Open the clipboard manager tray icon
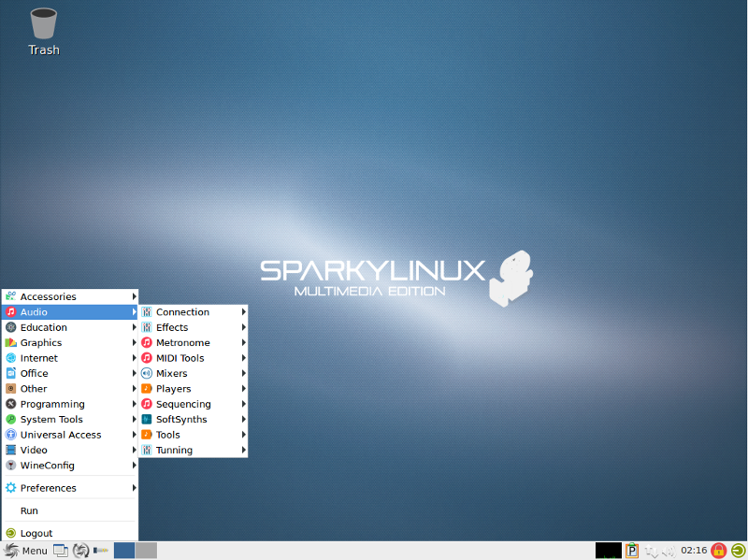This screenshot has width=748, height=560. (x=632, y=551)
